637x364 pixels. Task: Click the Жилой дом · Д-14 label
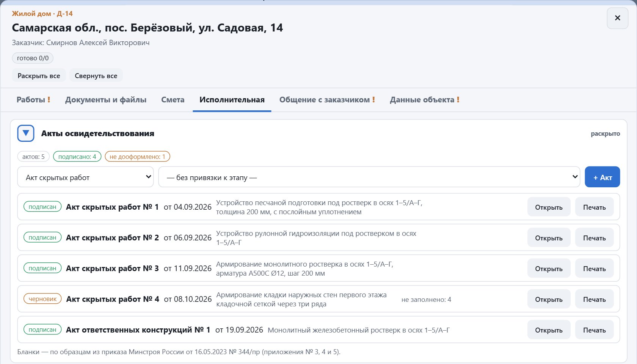point(42,14)
